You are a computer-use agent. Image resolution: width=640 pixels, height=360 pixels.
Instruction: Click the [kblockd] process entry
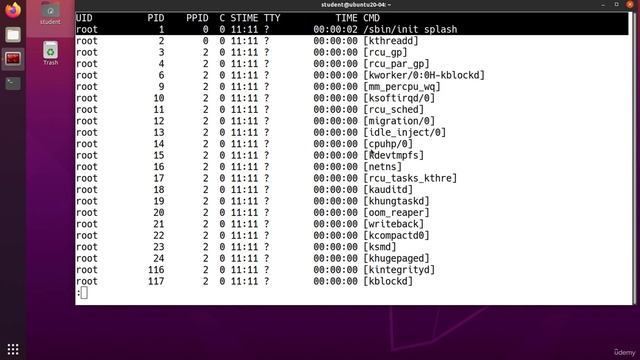(x=388, y=281)
